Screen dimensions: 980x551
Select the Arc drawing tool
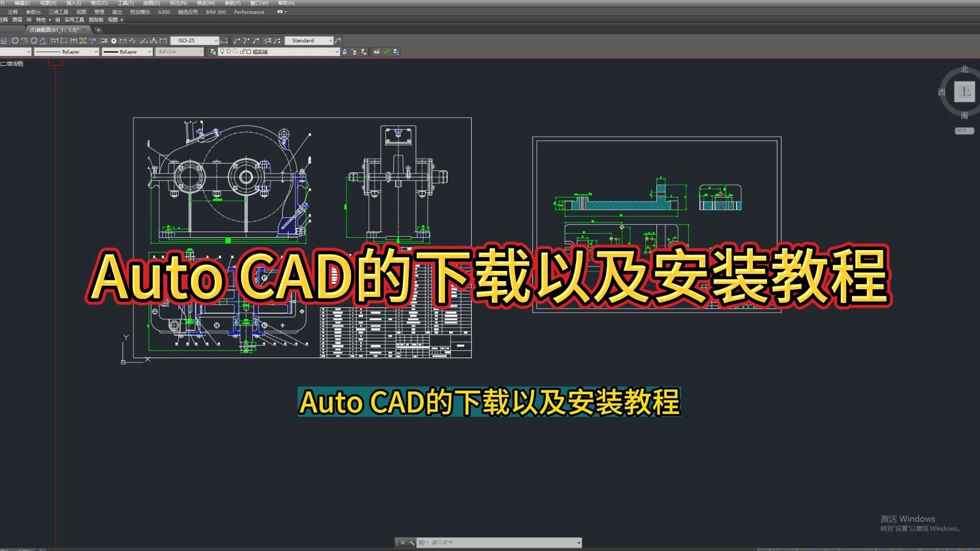(x=24, y=40)
